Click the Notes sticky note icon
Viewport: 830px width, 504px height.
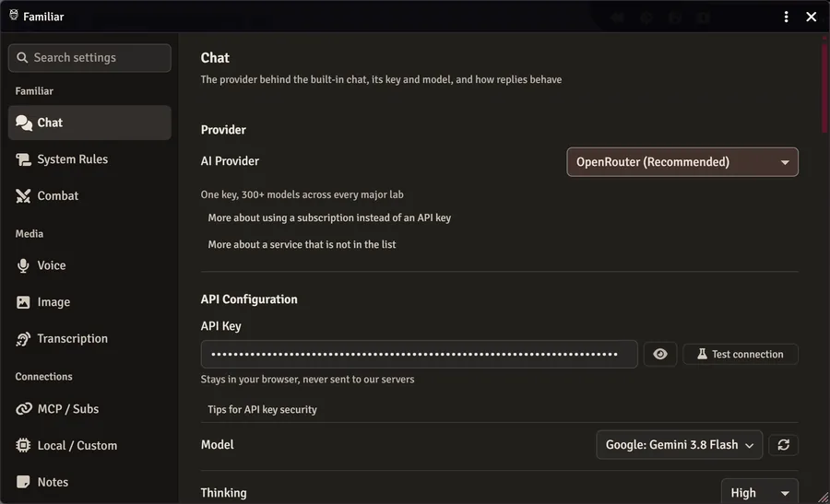[x=23, y=482]
